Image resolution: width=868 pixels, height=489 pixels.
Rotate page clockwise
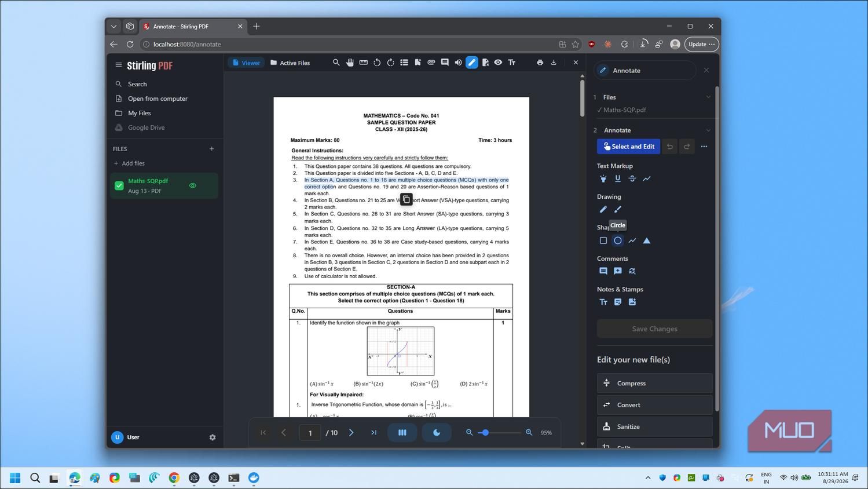[x=390, y=63]
